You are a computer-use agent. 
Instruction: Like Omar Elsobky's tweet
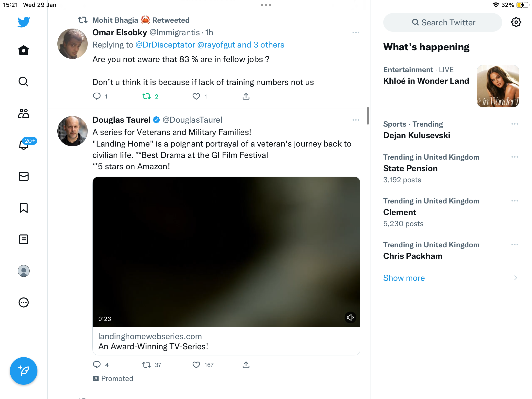196,96
